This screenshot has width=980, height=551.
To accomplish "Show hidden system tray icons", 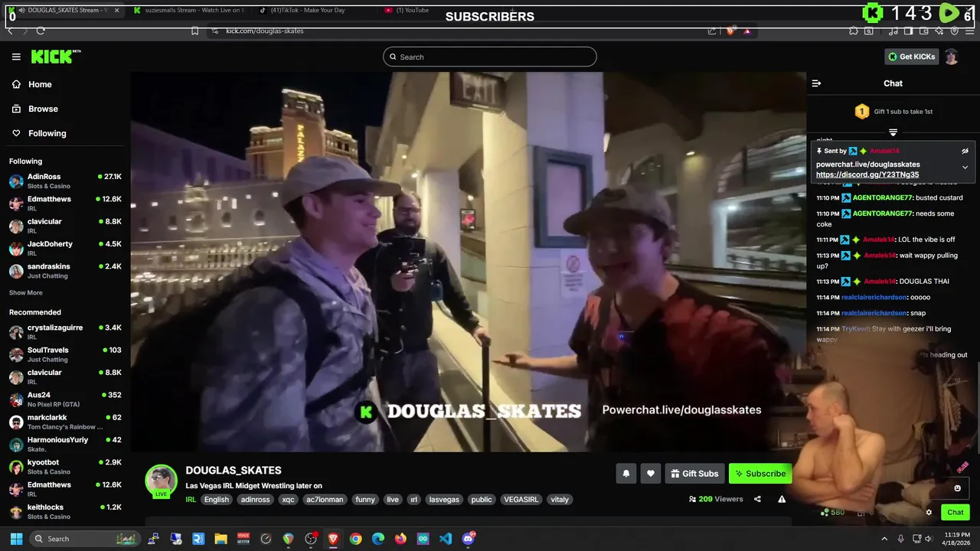I will [884, 539].
